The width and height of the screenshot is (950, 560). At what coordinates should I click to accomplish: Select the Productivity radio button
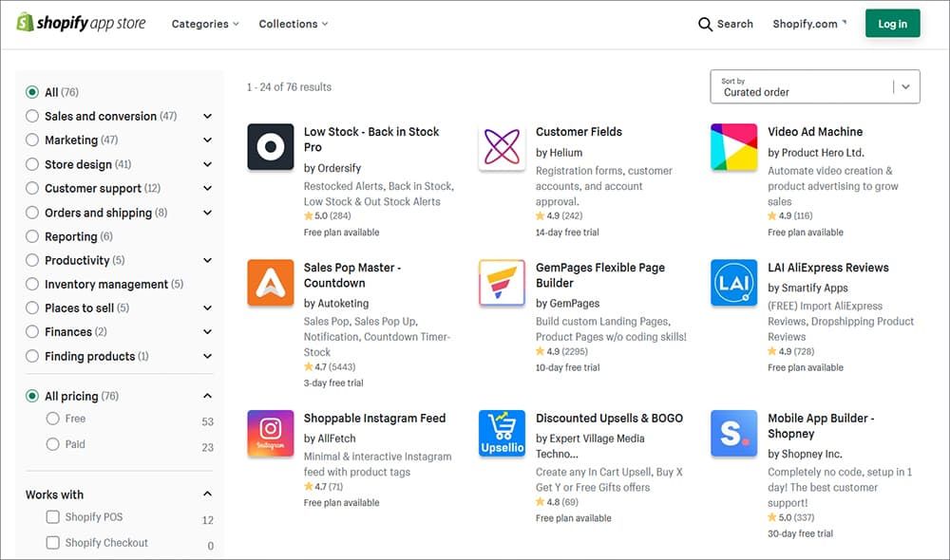pos(32,260)
